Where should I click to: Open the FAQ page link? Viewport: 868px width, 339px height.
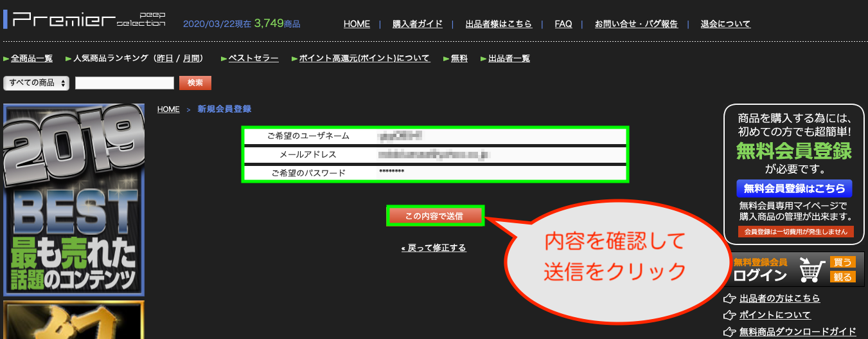pyautogui.click(x=563, y=24)
